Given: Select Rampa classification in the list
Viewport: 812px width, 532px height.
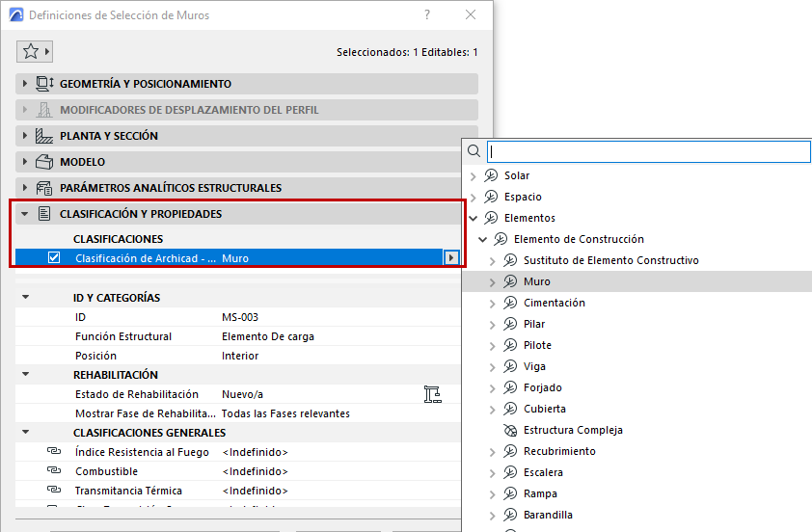Looking at the screenshot, I should tap(540, 493).
